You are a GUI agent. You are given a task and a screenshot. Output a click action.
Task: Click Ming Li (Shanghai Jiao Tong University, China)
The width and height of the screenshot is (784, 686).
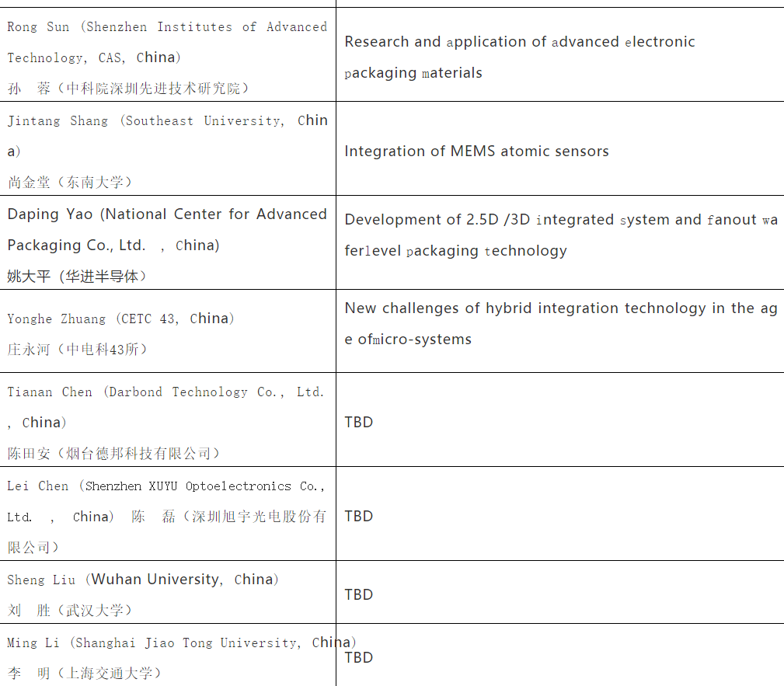[x=182, y=642]
